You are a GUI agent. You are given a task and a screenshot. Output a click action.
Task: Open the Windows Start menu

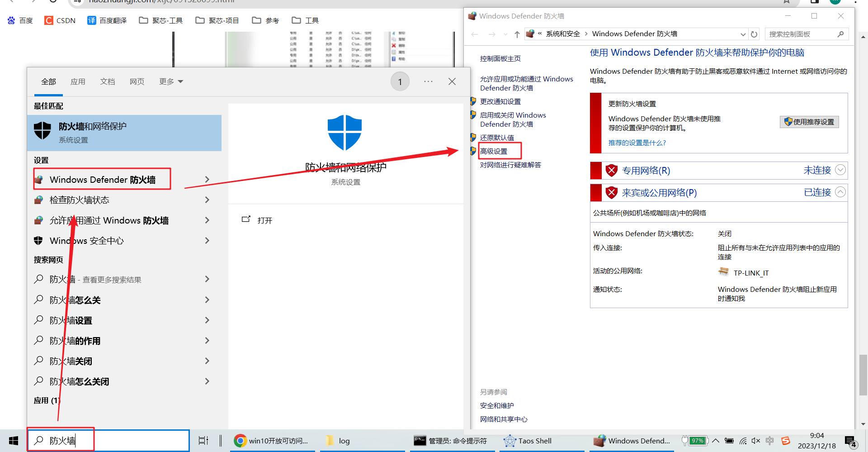coord(14,441)
